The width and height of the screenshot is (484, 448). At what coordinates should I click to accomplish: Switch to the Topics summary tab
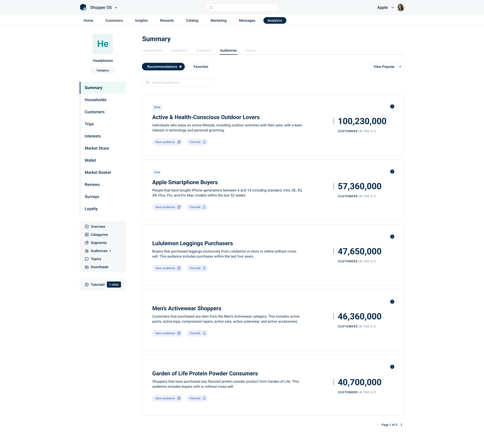250,50
